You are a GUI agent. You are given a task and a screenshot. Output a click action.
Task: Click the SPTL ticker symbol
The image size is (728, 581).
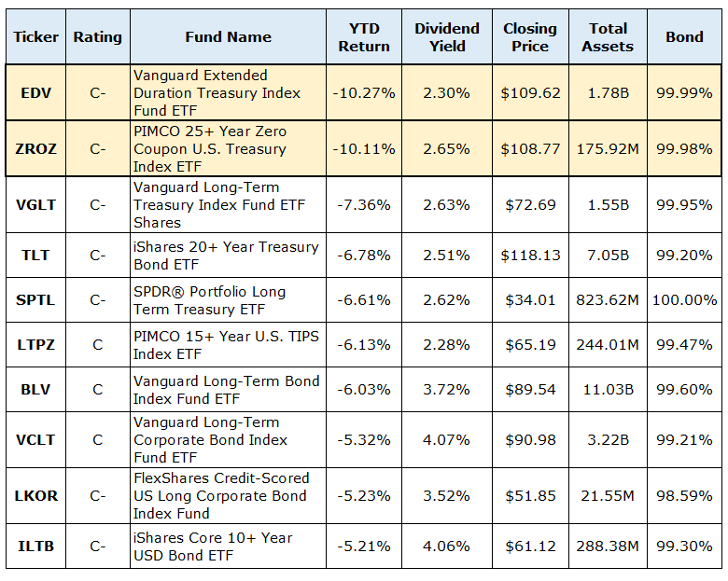click(36, 300)
